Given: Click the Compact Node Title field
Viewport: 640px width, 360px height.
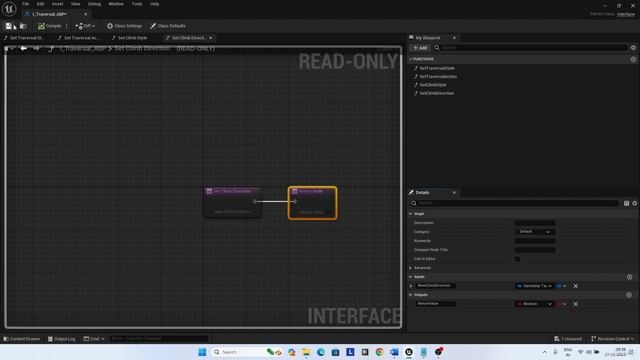Looking at the screenshot, I should pyautogui.click(x=535, y=250).
